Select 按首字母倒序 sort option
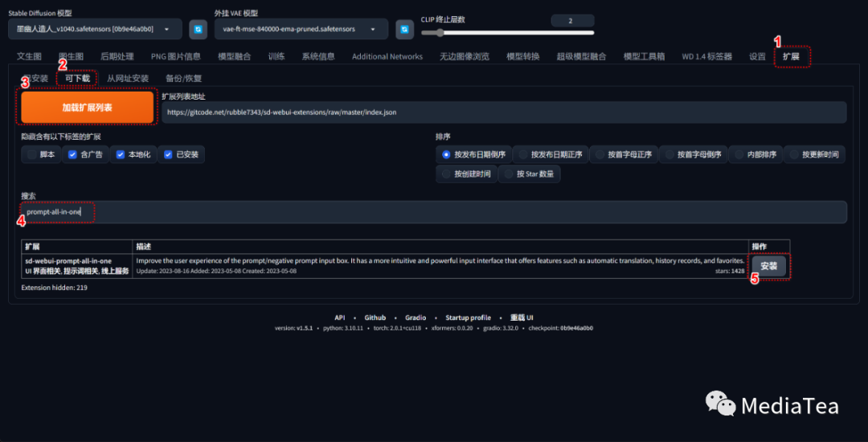The height and width of the screenshot is (442, 868). [694, 155]
